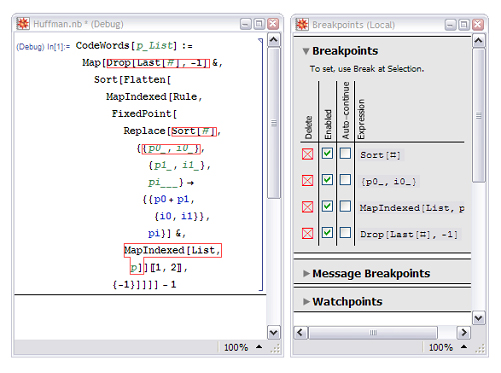Disable the MapIndexed[List, p breakpoint Enabled checkbox
501x373 pixels.
coord(327,206)
